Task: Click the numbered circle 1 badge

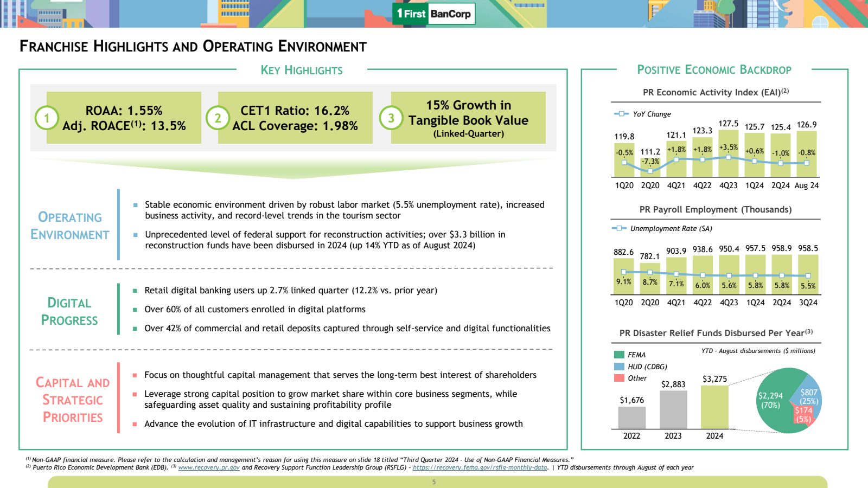Action: tap(47, 118)
